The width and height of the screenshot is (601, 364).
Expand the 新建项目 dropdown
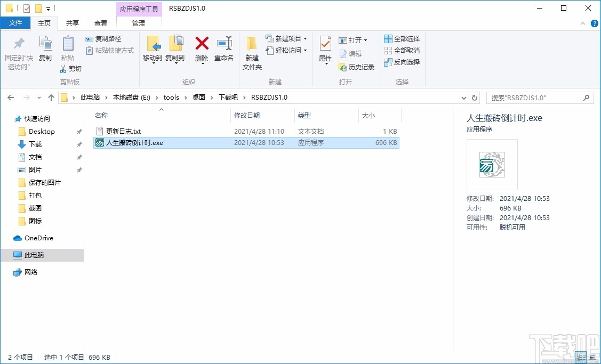[x=304, y=38]
